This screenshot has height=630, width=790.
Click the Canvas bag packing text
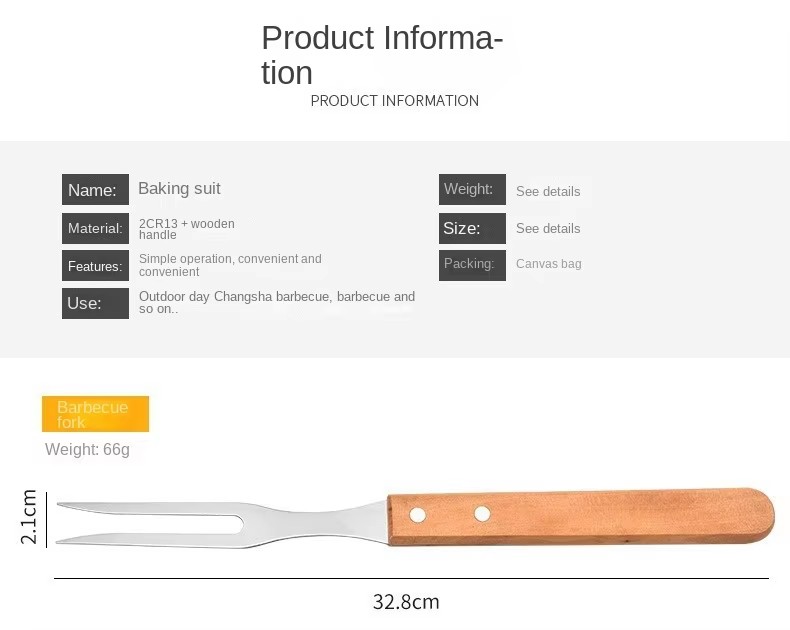[x=549, y=264]
